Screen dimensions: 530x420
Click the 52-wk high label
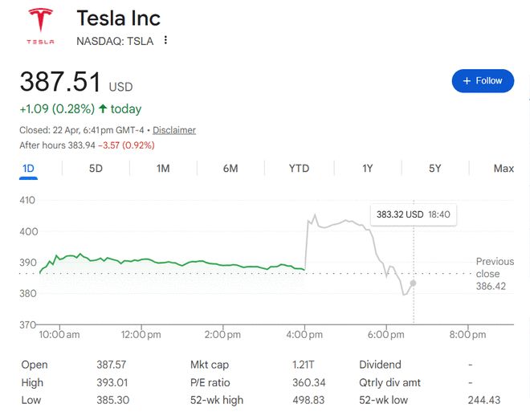216,400
